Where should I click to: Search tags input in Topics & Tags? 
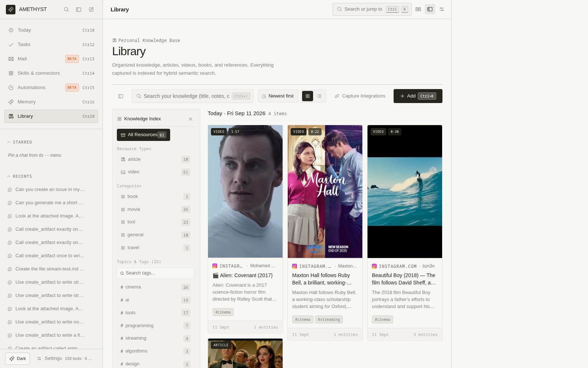pos(155,273)
